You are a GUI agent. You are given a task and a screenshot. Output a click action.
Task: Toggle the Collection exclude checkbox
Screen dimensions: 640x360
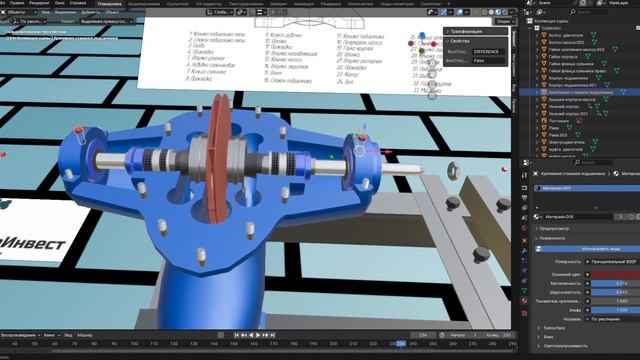pyautogui.click(x=638, y=28)
